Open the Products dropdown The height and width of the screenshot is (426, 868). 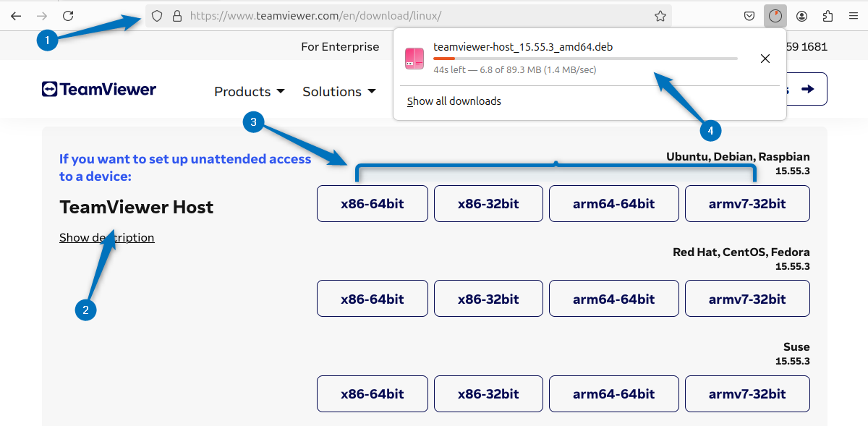249,91
